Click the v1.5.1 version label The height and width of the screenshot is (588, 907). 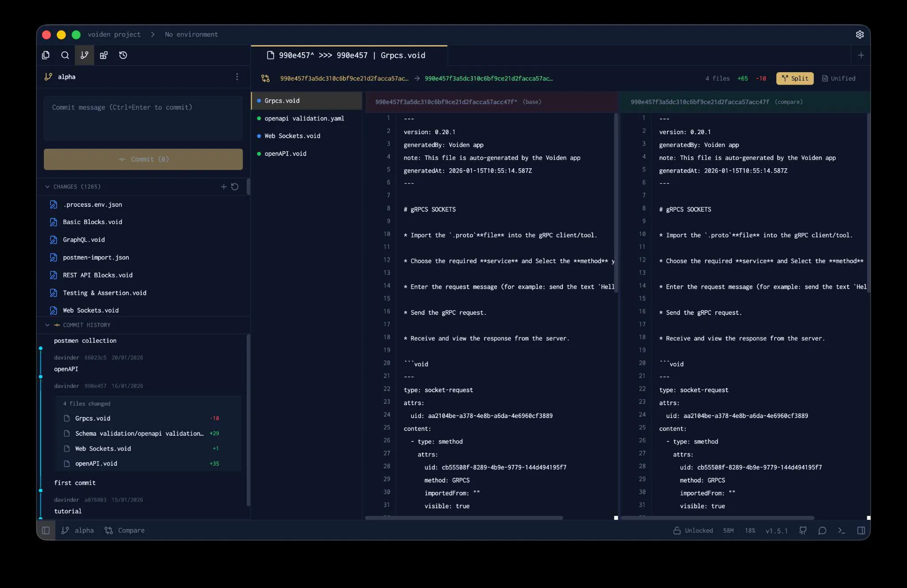(x=776, y=531)
